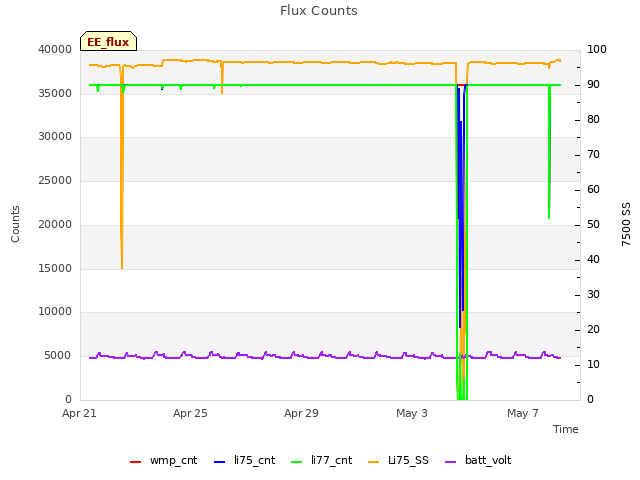This screenshot has height=480, width=640.
Task: Click the blue li75_cnt drop near May 4
Action: (x=460, y=204)
